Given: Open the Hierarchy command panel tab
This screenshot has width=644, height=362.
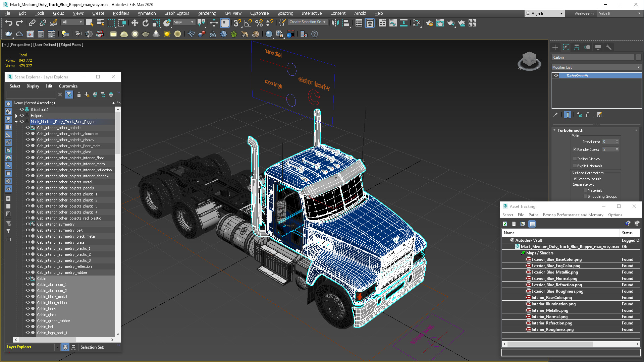Looking at the screenshot, I should pos(576,47).
